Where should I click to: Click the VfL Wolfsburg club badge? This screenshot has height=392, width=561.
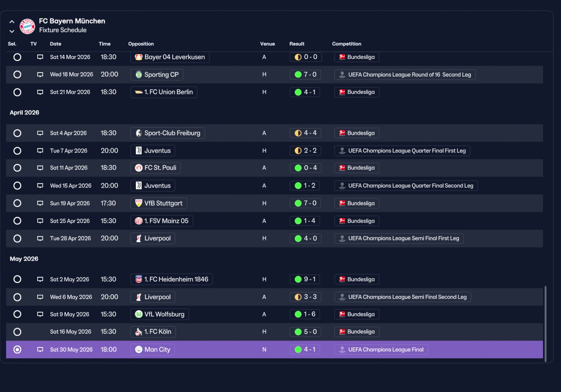(x=138, y=314)
